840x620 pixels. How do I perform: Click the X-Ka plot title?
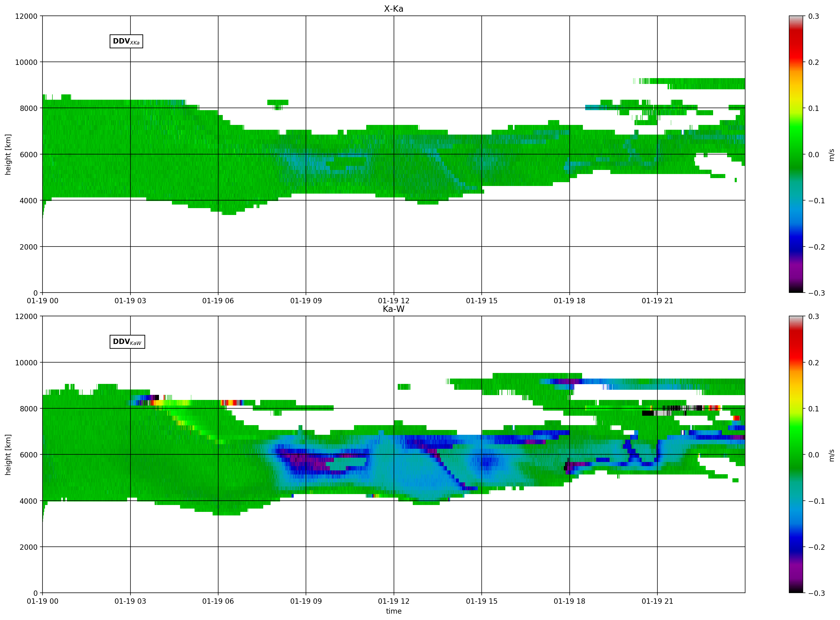point(393,9)
